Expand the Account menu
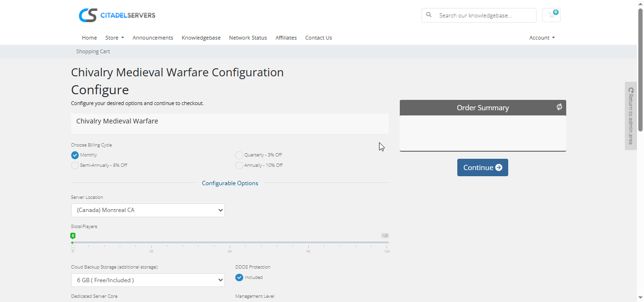The image size is (644, 302). pos(542,38)
